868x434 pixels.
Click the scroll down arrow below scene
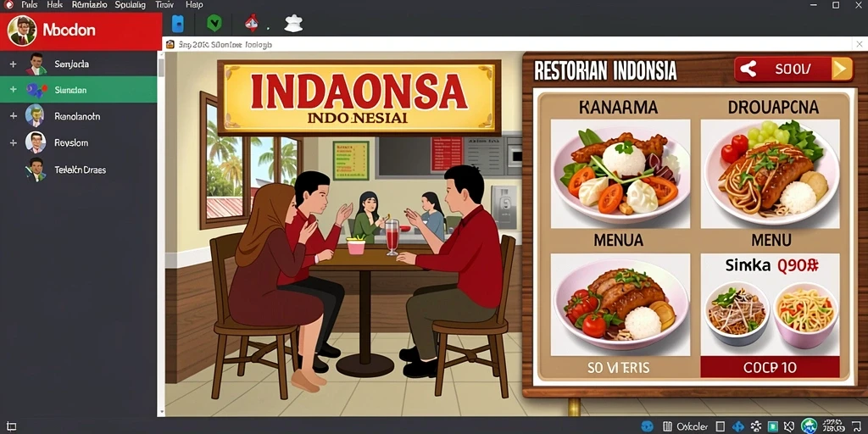coord(161,413)
